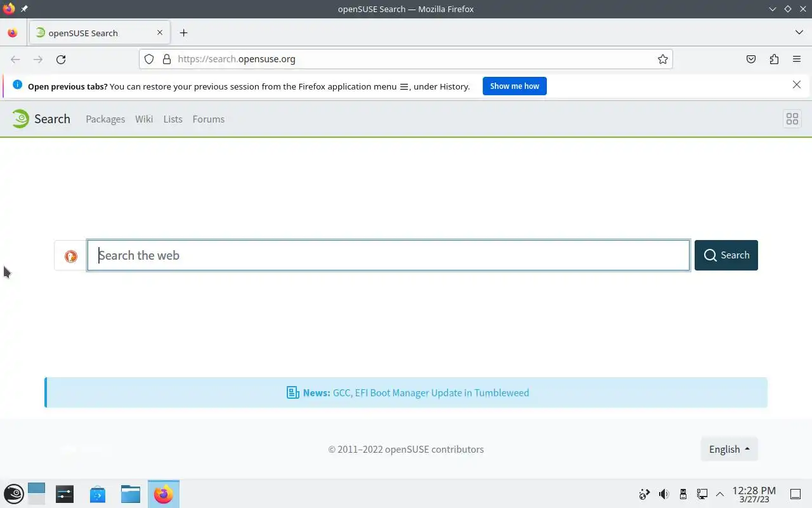This screenshot has height=508, width=812.
Task: Click the openSUSE Search logo
Action: (41, 119)
